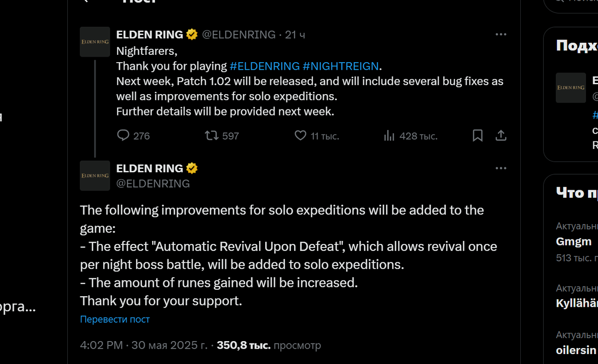Open the 4:02 PM post date link
This screenshot has height=364, width=598.
coord(144,345)
